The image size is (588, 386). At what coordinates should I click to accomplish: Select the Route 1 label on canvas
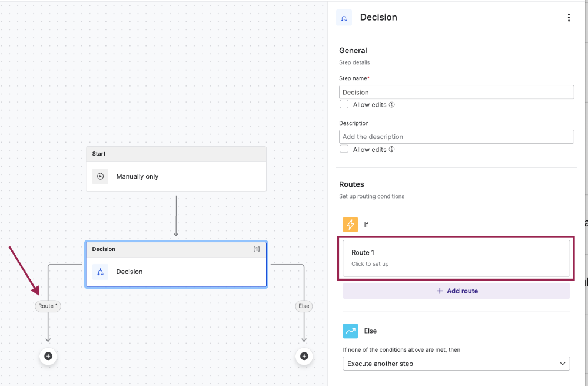pos(48,306)
